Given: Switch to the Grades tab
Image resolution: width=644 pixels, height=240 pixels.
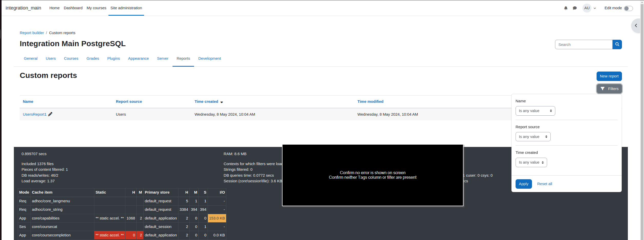Looking at the screenshot, I should click(x=93, y=58).
